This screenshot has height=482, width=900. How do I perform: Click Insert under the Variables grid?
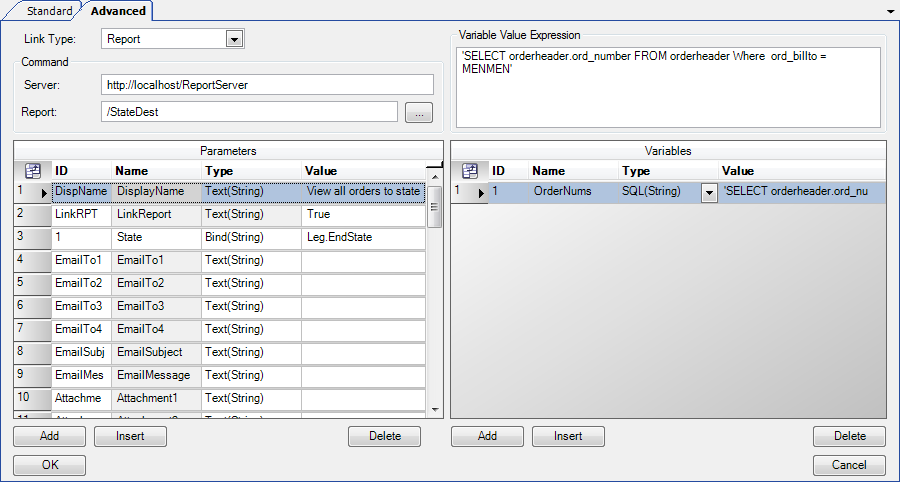pyautogui.click(x=568, y=436)
